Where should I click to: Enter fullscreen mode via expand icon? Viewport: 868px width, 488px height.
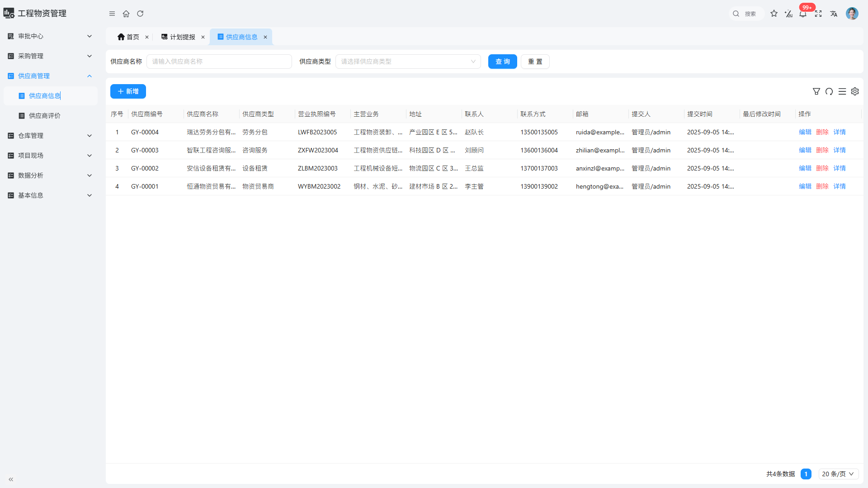pos(818,14)
